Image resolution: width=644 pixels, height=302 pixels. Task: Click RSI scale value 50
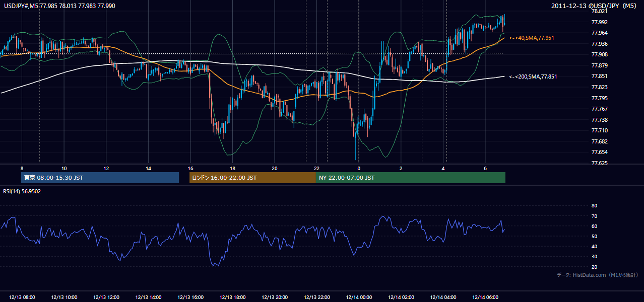(x=594, y=236)
